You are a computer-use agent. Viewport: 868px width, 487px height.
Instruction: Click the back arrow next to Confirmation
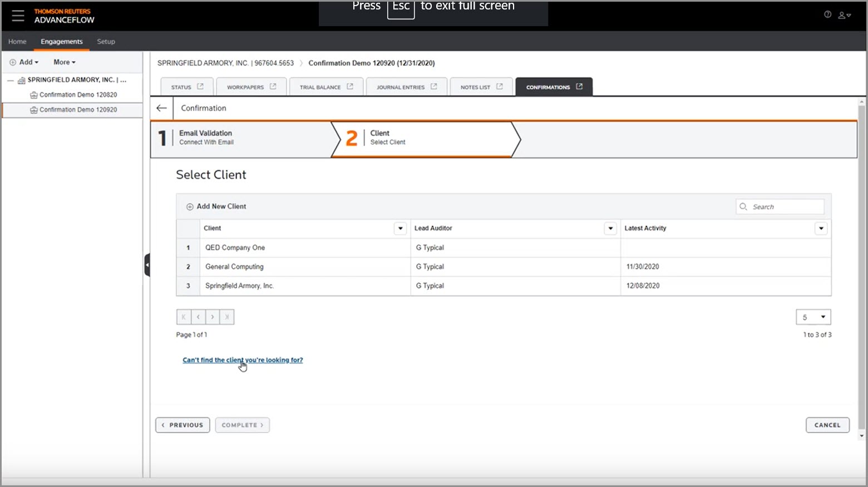(x=161, y=108)
